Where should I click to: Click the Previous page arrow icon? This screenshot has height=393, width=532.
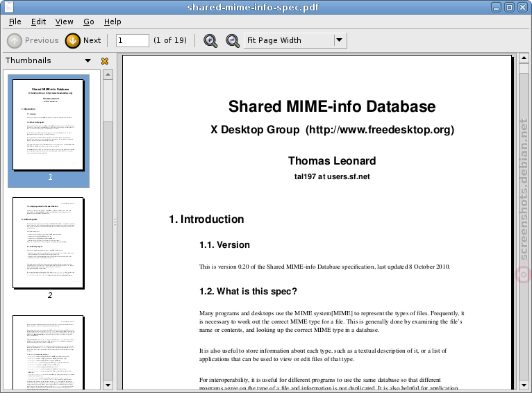click(15, 41)
